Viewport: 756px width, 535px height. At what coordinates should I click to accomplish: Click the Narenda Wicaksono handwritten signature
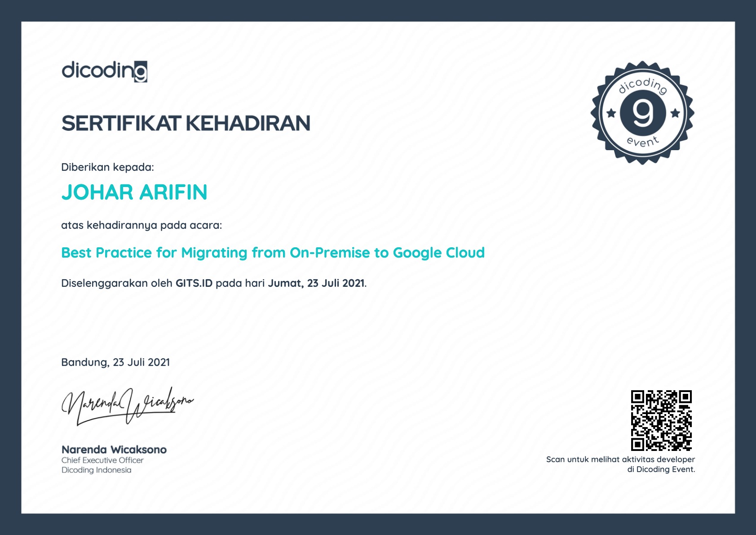pyautogui.click(x=128, y=406)
